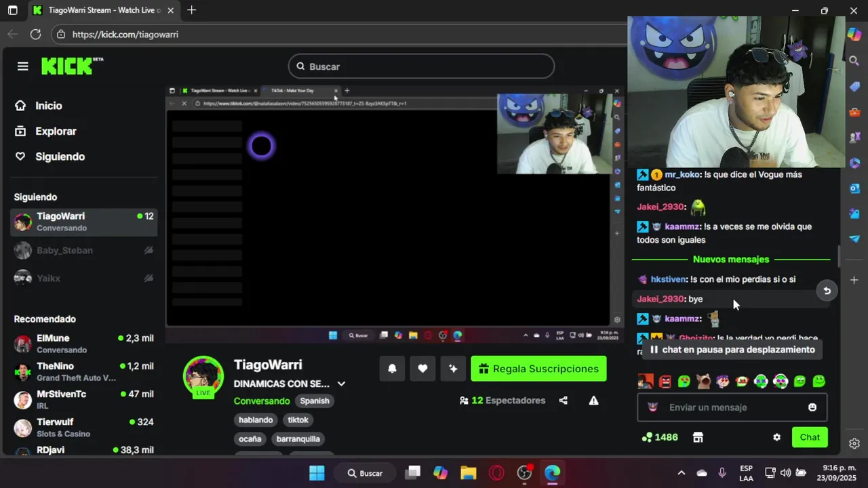Click the tiktok tag
Viewport: 868px width, 488px height.
pos(298,420)
